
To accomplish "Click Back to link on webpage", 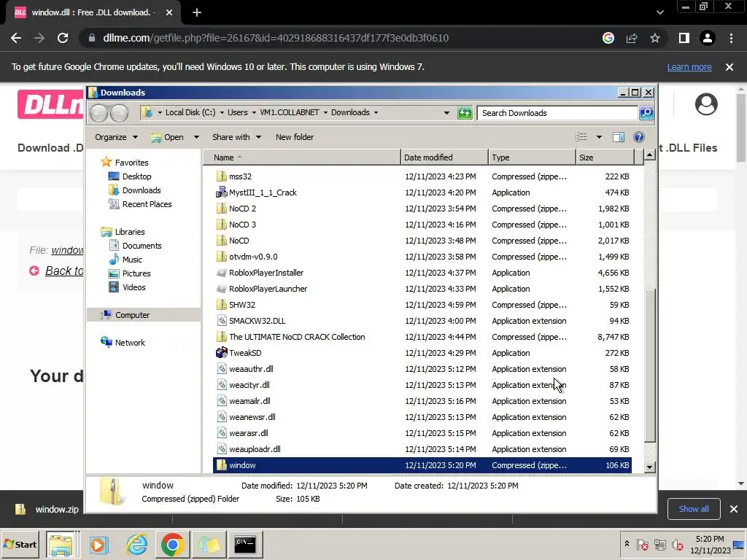I will (x=64, y=271).
